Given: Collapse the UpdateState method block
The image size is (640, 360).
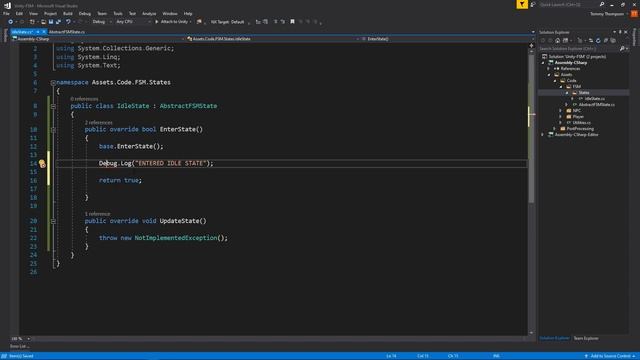Looking at the screenshot, I should pos(53,221).
